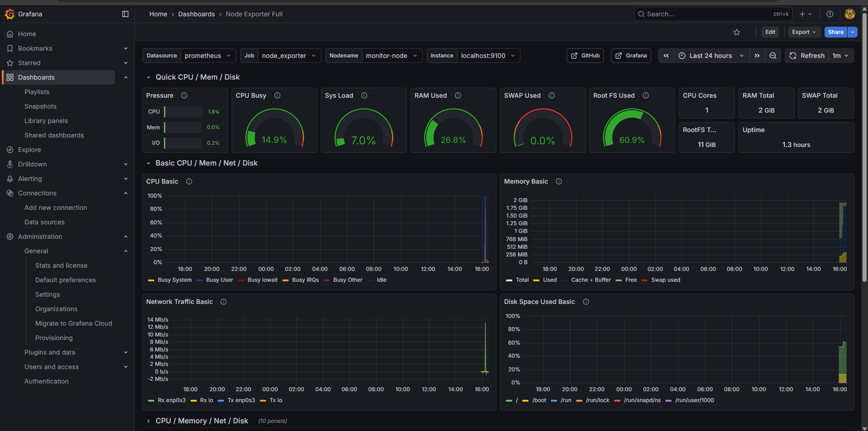Star this dashboard as favorite
The height and width of the screenshot is (431, 868).
tap(737, 32)
